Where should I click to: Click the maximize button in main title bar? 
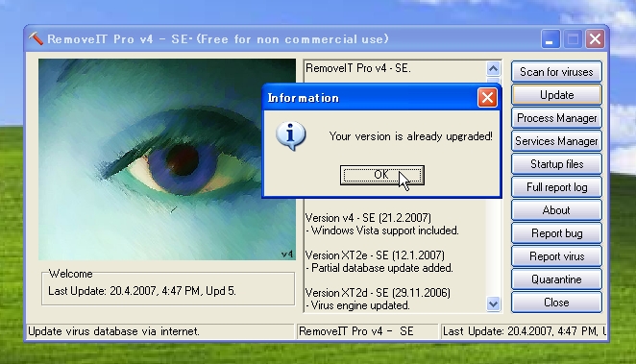click(x=573, y=39)
